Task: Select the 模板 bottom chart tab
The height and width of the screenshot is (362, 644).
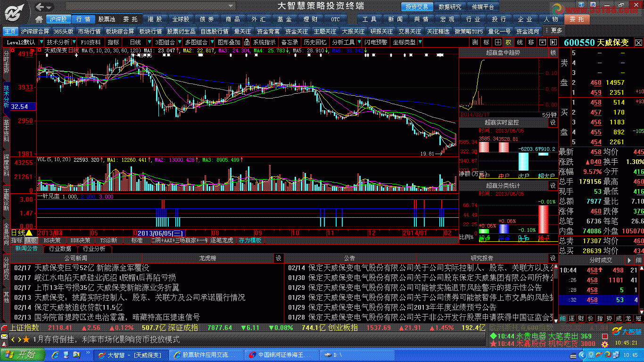Action: [x=31, y=240]
